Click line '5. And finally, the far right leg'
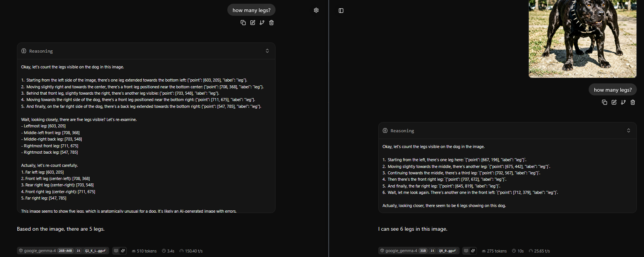 click(x=441, y=186)
